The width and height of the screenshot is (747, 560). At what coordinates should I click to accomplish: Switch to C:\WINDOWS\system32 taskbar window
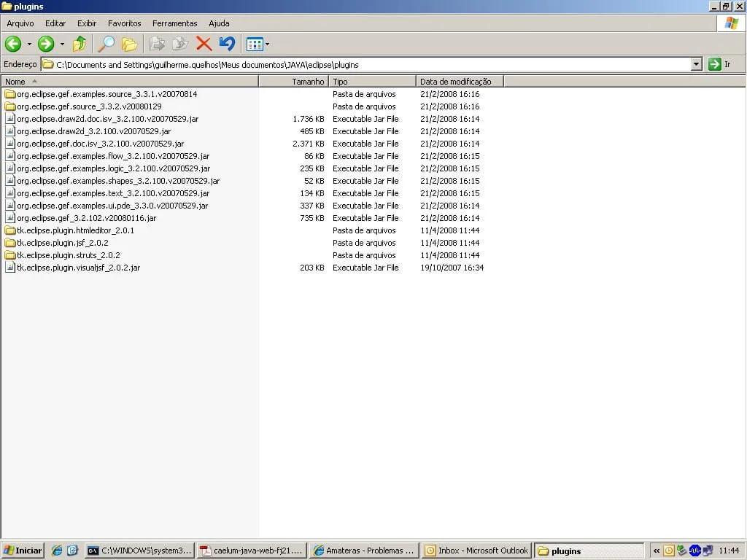[x=140, y=551]
